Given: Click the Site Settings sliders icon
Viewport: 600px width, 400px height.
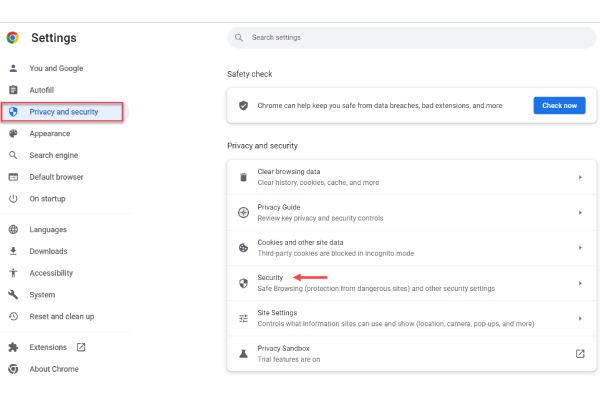Looking at the screenshot, I should tap(243, 318).
